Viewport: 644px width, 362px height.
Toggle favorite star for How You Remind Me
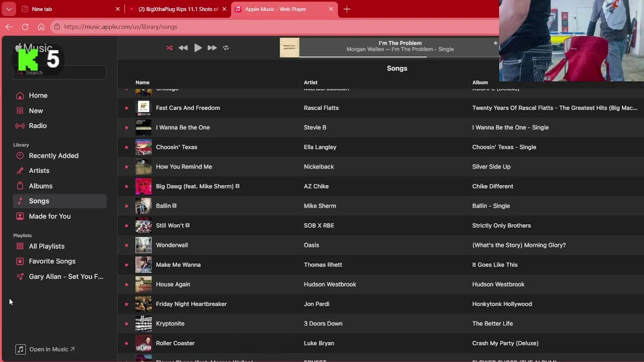(x=126, y=167)
